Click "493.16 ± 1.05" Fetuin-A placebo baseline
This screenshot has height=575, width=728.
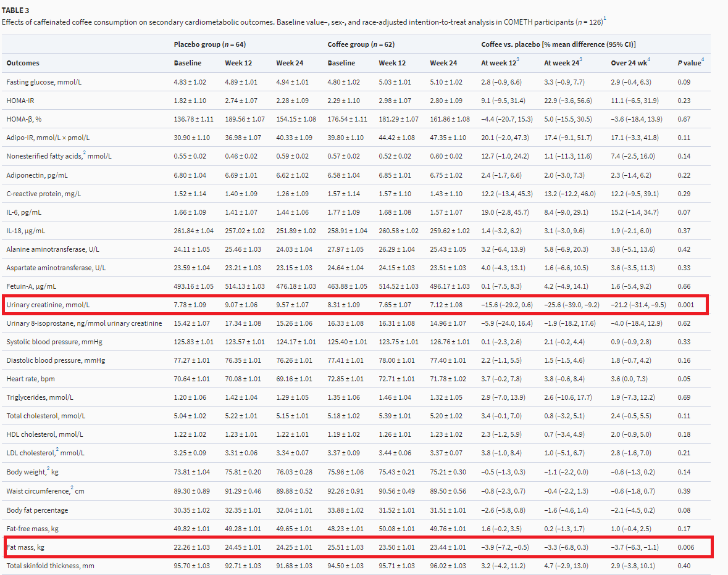click(x=194, y=286)
